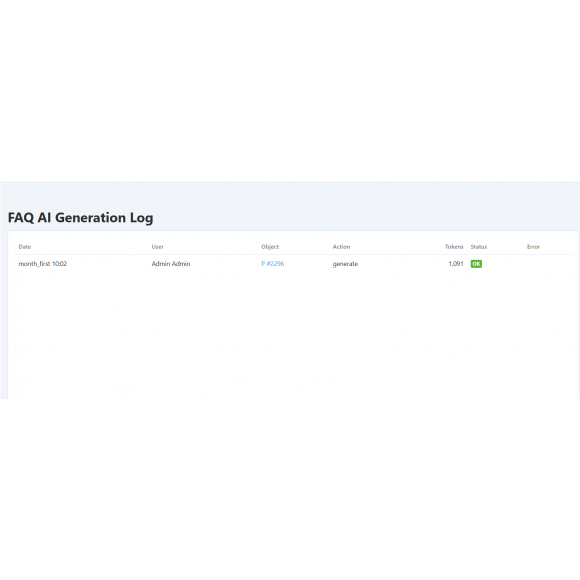Click the Tokens column header
Image resolution: width=580 pixels, height=580 pixels.
click(454, 247)
